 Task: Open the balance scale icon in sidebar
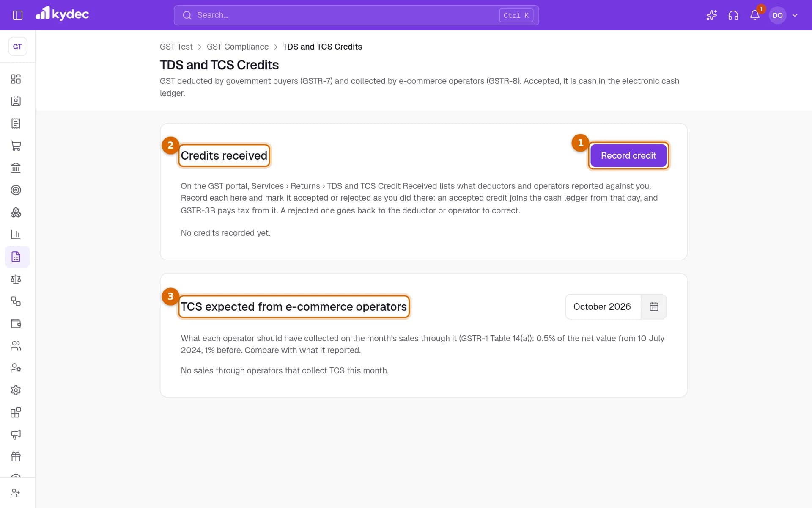click(16, 279)
